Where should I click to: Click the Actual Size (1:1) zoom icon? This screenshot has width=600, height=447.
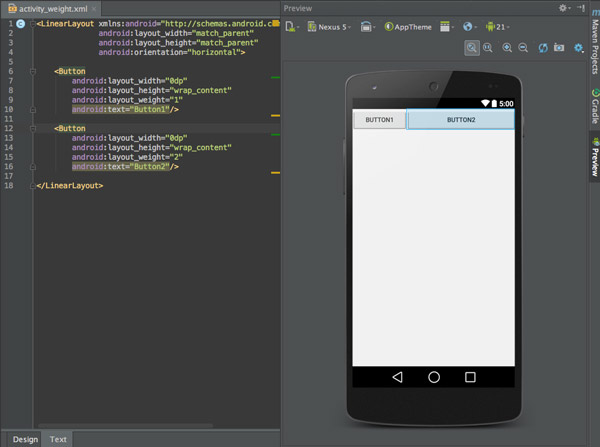(488, 47)
